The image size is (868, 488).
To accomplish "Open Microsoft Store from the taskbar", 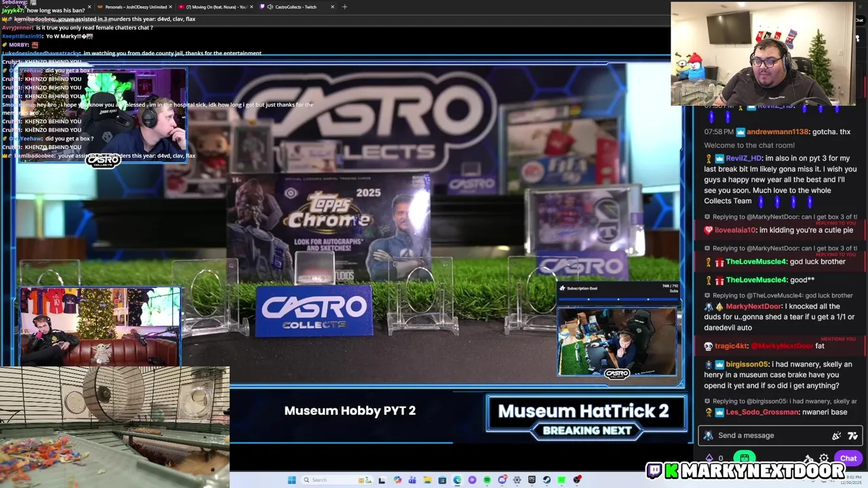I will tap(442, 480).
